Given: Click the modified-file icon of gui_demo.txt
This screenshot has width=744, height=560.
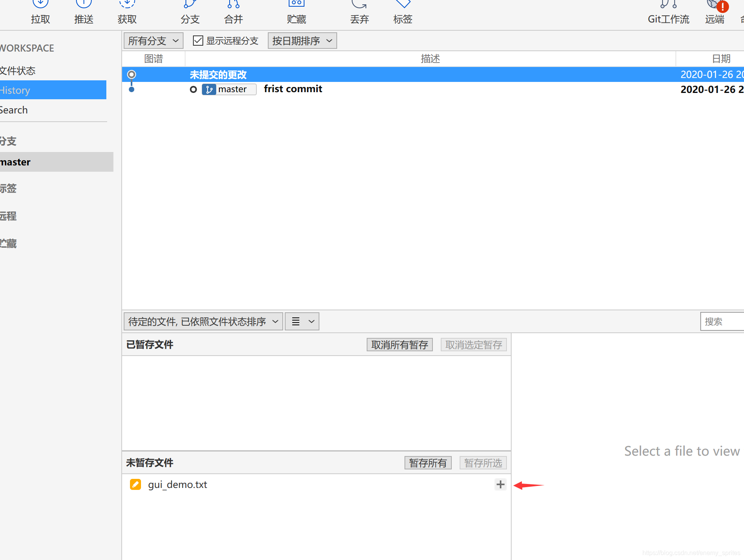Looking at the screenshot, I should click(135, 484).
